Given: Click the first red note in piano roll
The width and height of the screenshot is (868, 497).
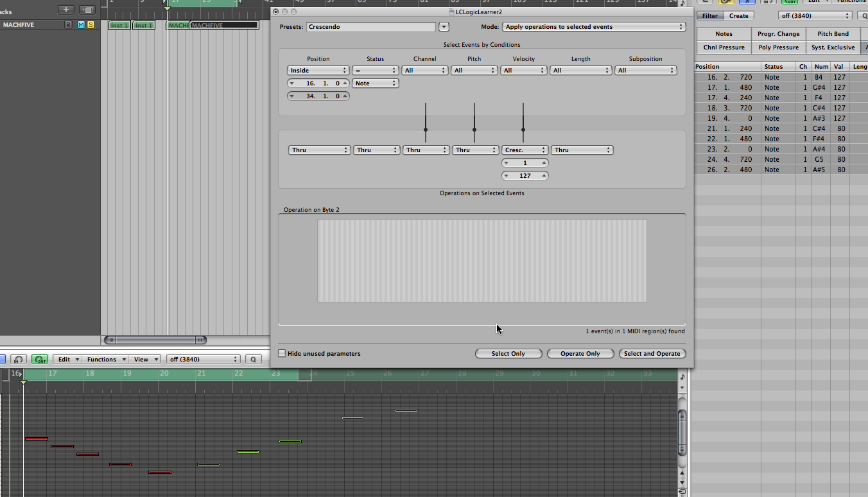Looking at the screenshot, I should 37,439.
